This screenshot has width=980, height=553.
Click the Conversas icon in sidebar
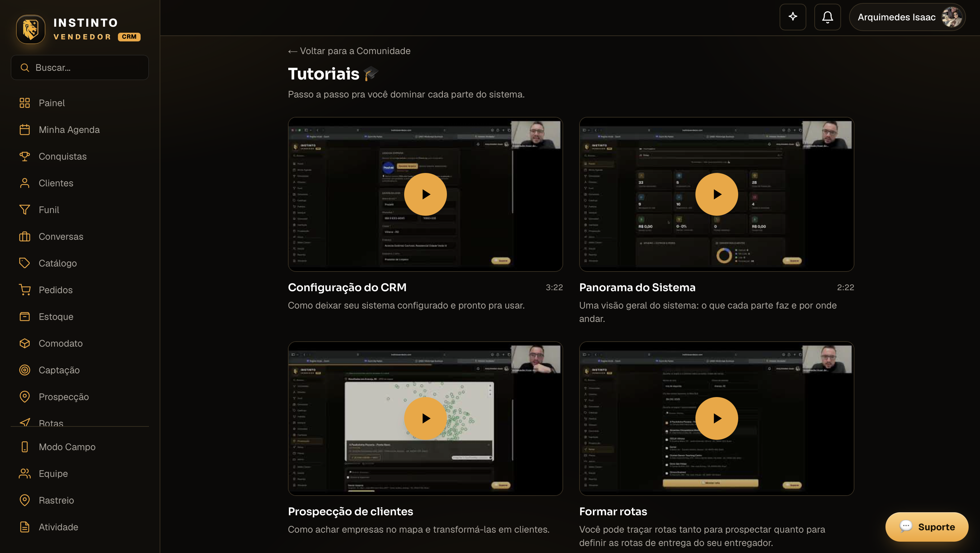click(x=25, y=236)
